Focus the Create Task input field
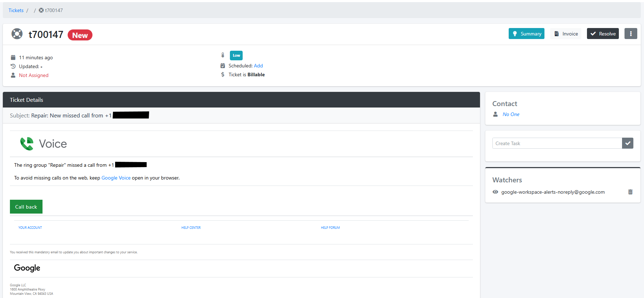This screenshot has height=298, width=644. click(x=557, y=143)
